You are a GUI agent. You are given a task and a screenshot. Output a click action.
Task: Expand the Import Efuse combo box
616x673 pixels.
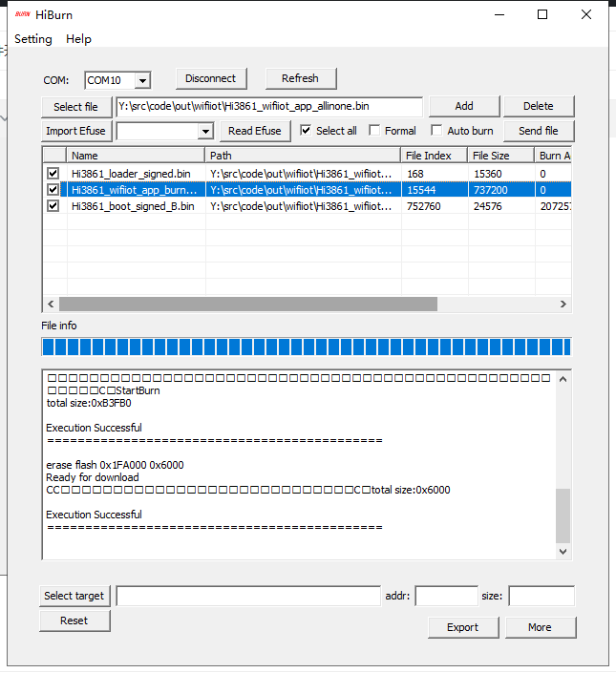point(205,131)
